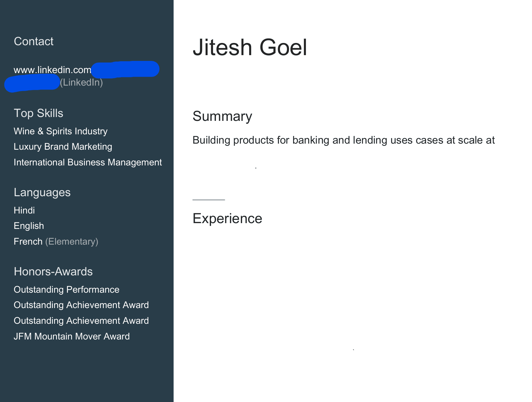532x402 pixels.
Task: Select the French (Elementary) language entry
Action: pyautogui.click(x=56, y=241)
